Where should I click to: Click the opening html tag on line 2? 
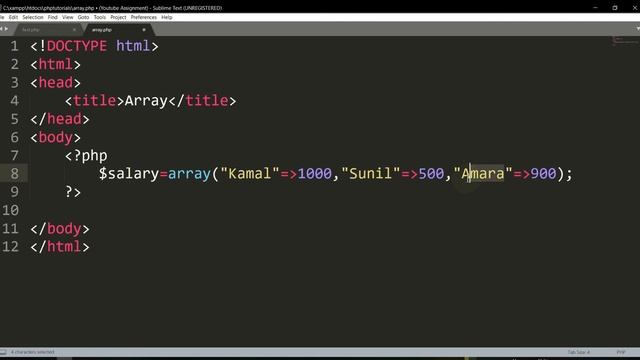tap(56, 64)
